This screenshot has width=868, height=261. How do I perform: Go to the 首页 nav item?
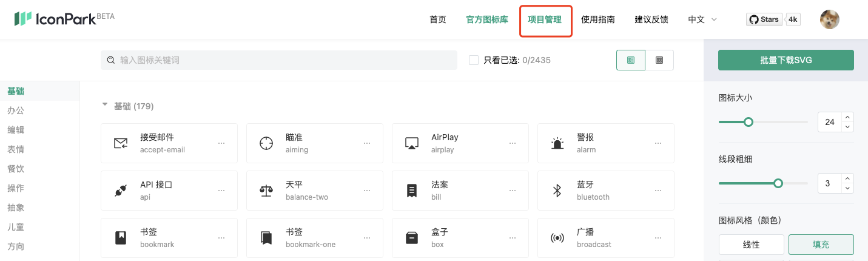438,19
